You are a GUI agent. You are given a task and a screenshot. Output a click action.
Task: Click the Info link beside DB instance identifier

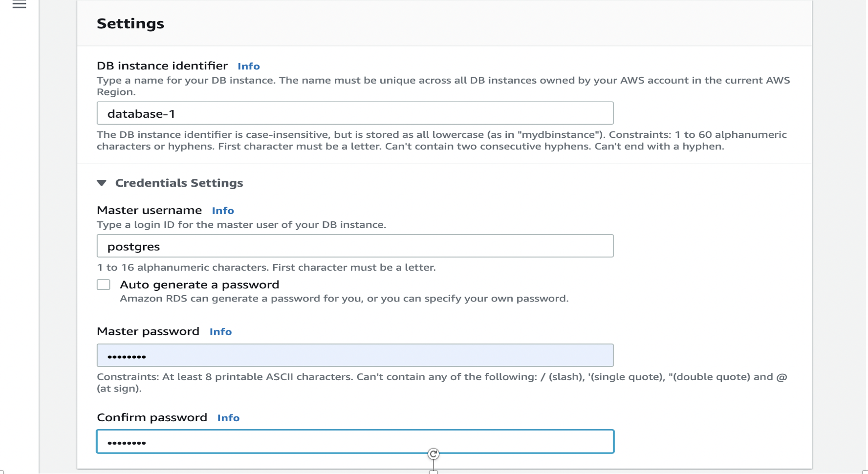coord(249,66)
